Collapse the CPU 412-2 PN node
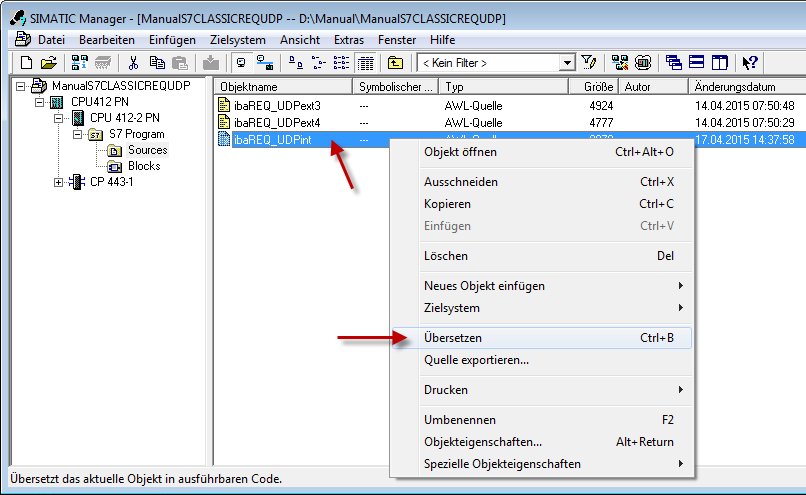806x495 pixels. click(59, 118)
